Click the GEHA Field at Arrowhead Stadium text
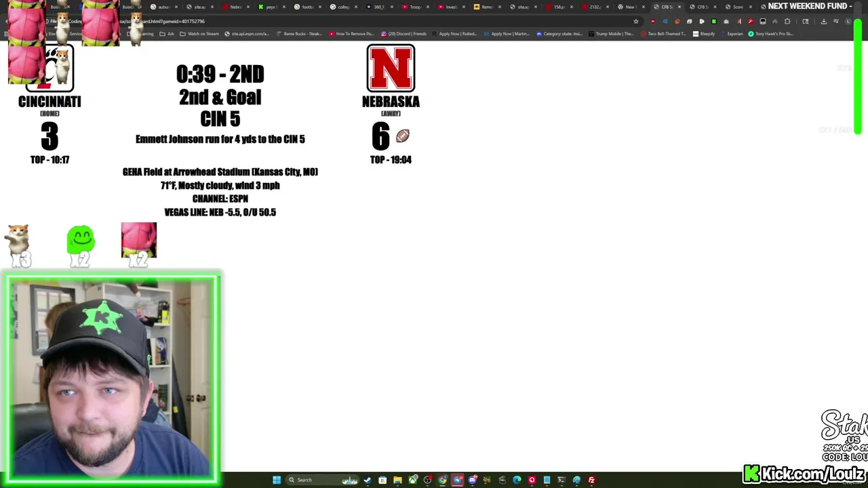The height and width of the screenshot is (488, 868). [x=220, y=171]
